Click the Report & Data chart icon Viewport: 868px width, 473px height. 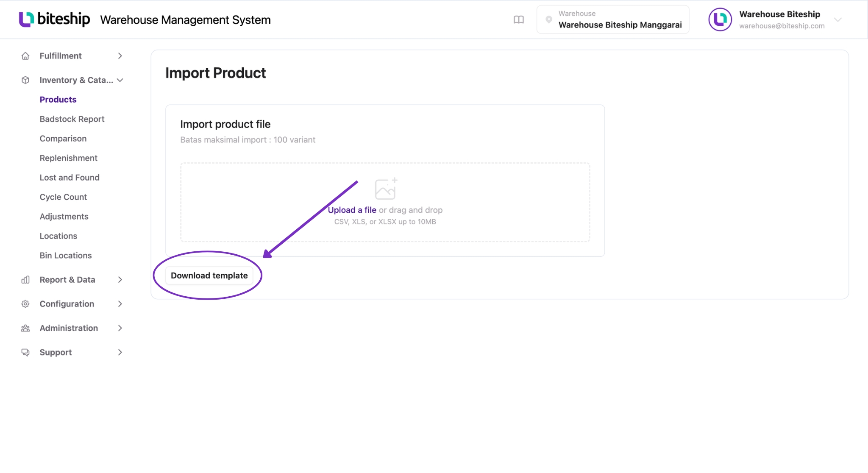[x=25, y=280]
